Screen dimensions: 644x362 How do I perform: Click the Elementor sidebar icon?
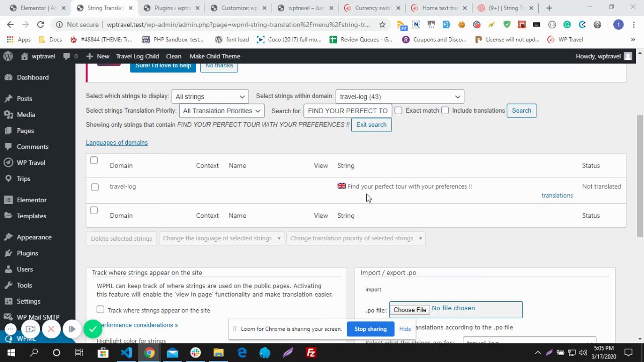click(8, 200)
